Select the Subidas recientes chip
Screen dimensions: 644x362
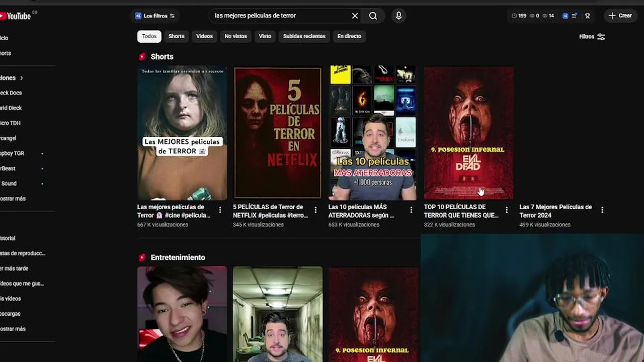click(304, 36)
